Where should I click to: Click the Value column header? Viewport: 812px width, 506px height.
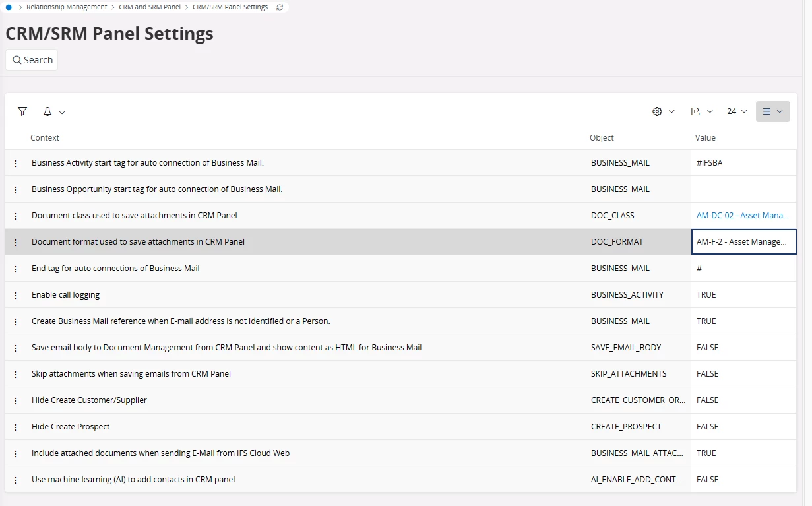pyautogui.click(x=705, y=138)
